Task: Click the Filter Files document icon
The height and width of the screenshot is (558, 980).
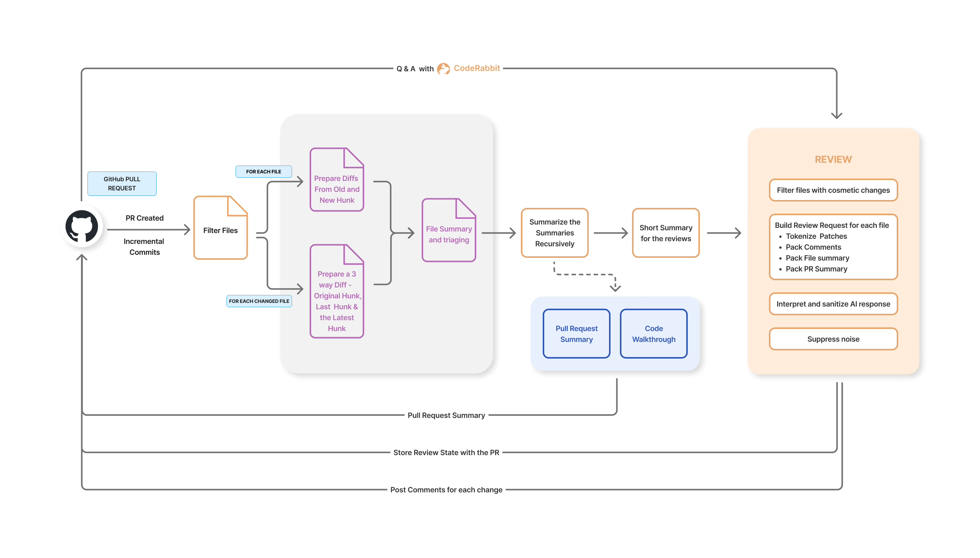Action: click(x=220, y=230)
